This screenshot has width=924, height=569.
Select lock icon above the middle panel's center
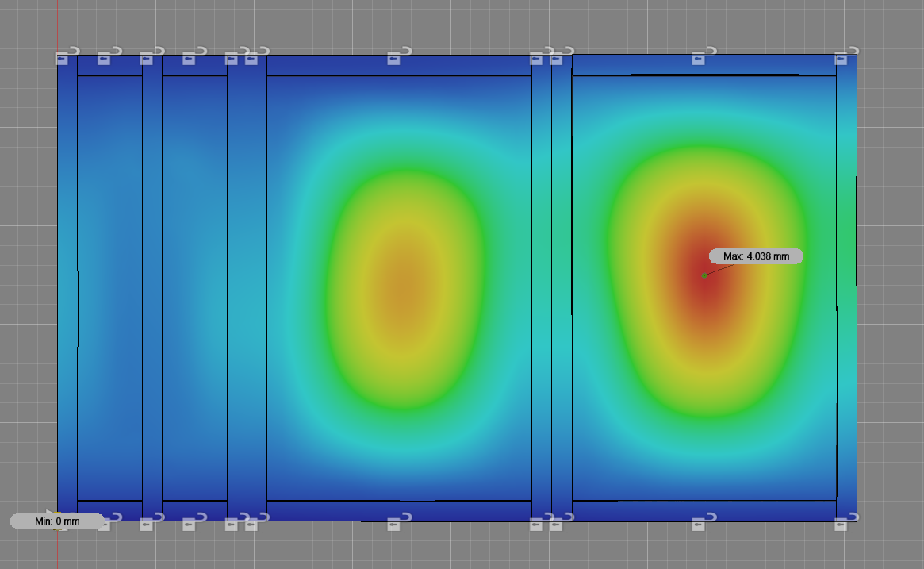coord(395,57)
